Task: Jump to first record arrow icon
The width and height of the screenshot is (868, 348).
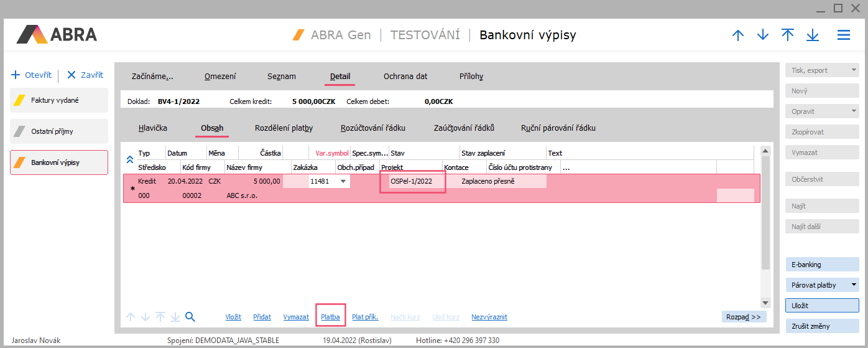Action: pos(788,35)
